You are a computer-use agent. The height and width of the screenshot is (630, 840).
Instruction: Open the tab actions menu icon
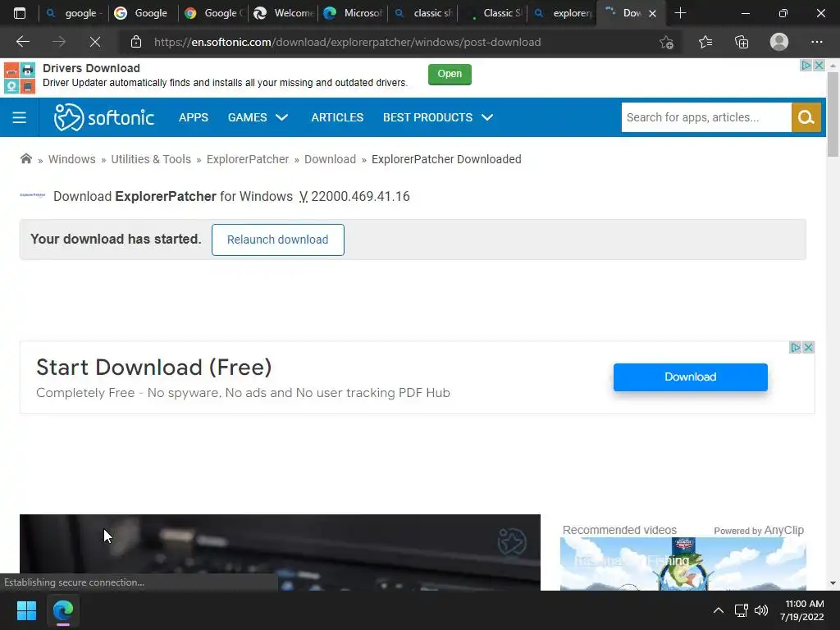tap(20, 13)
